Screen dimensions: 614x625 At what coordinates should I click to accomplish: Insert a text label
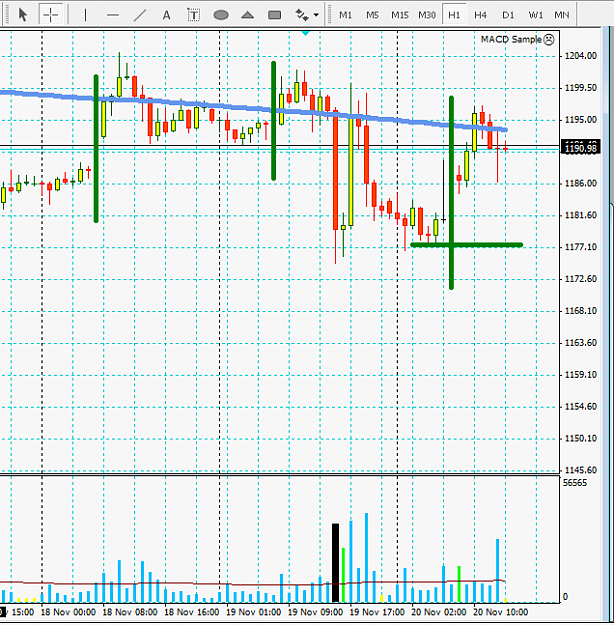coord(193,15)
